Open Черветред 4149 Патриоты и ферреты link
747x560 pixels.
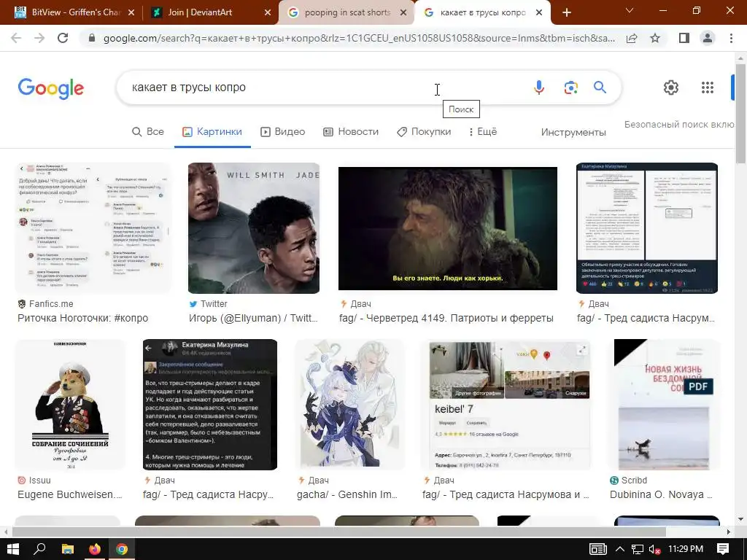point(446,318)
